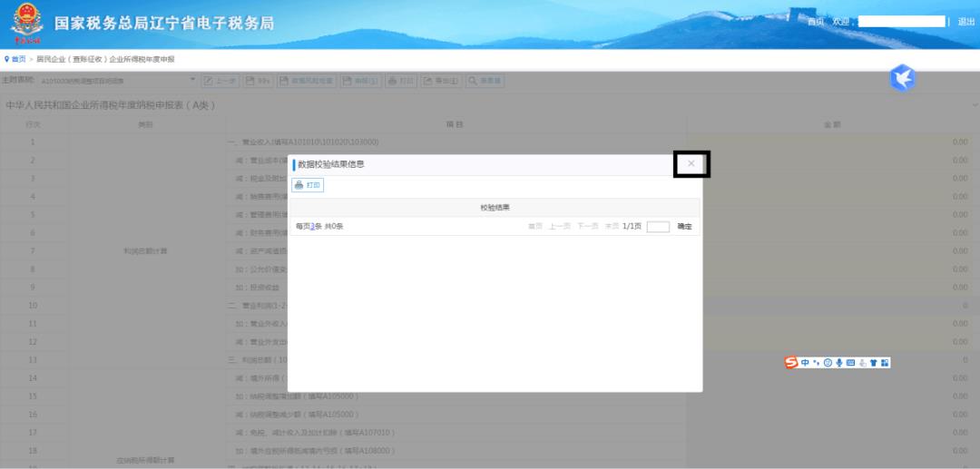
Task: Click the 项目 column header
Action: click(456, 124)
